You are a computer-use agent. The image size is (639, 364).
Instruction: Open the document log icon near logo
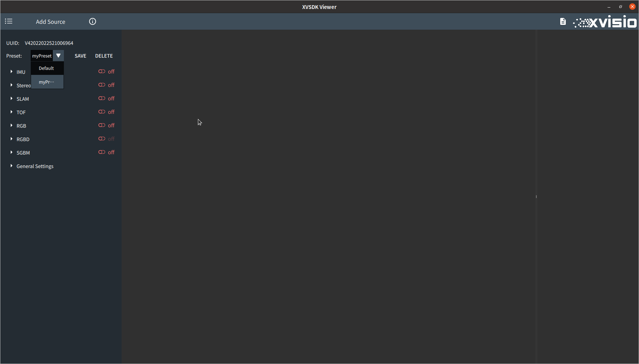pos(563,21)
